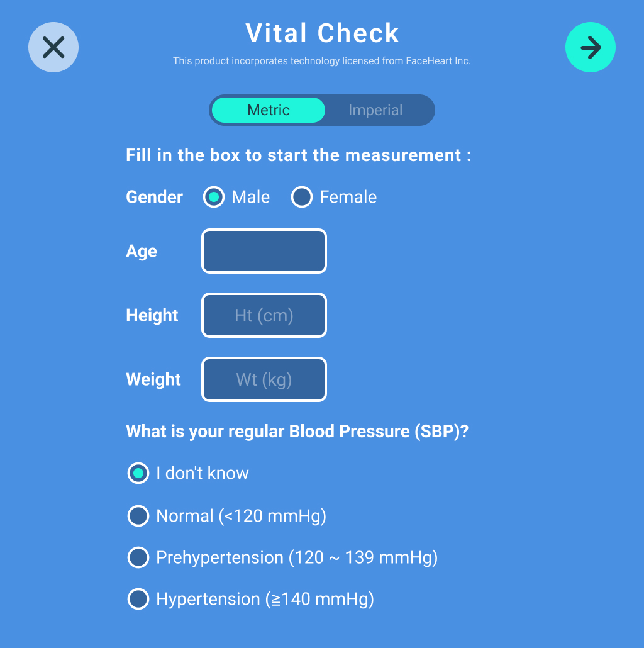Select Normal (<120 mmHg) blood pressure option
This screenshot has height=648, width=644.
tap(138, 516)
